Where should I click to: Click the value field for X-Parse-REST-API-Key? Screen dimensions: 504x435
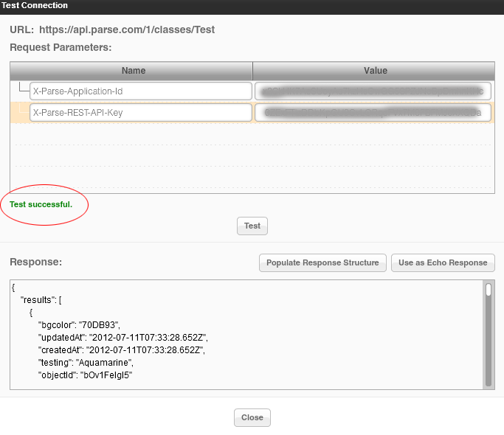[373, 112]
